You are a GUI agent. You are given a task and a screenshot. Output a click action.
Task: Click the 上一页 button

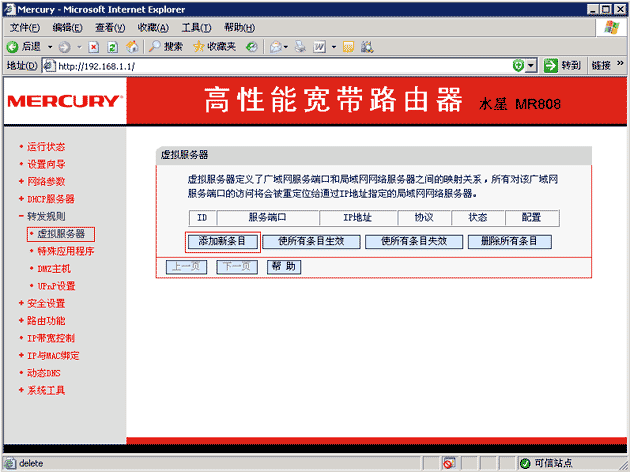186,267
